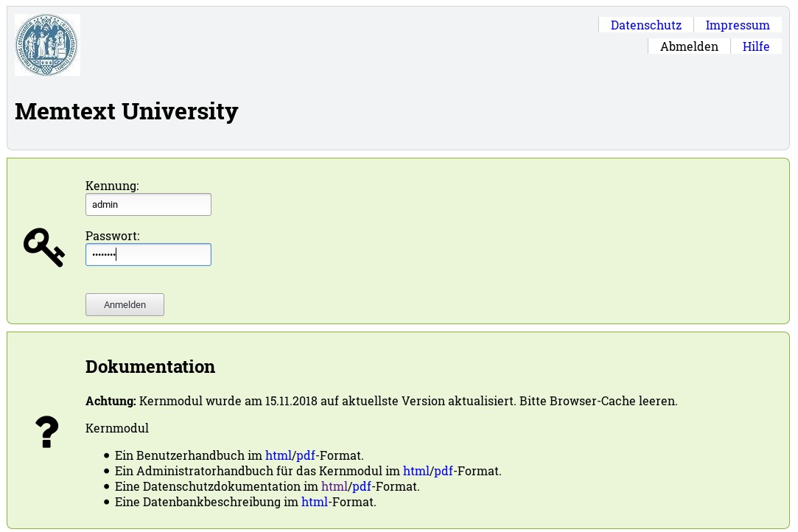Focus the Kennung input field
The image size is (798, 532).
pos(148,205)
